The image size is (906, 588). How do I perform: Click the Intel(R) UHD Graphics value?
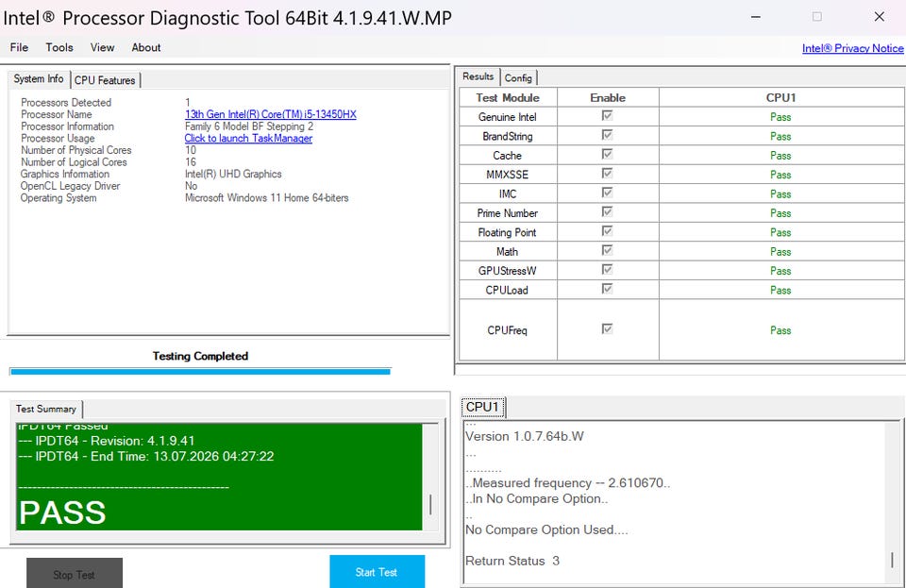point(233,174)
